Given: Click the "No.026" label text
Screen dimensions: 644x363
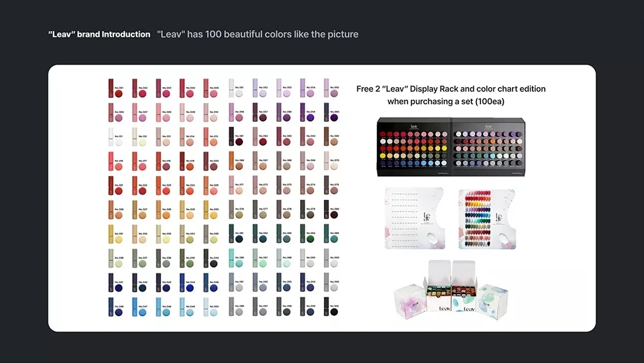Looking at the screenshot, I should pos(118,210).
